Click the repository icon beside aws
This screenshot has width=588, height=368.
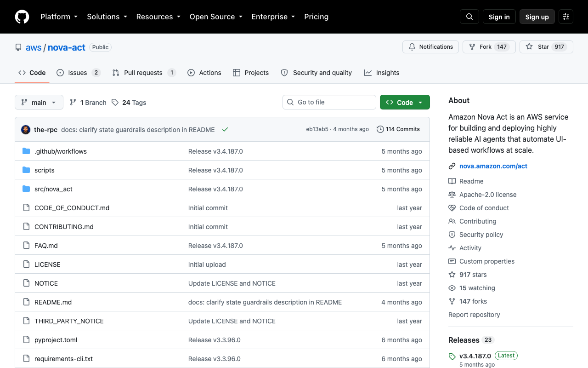coord(18,47)
